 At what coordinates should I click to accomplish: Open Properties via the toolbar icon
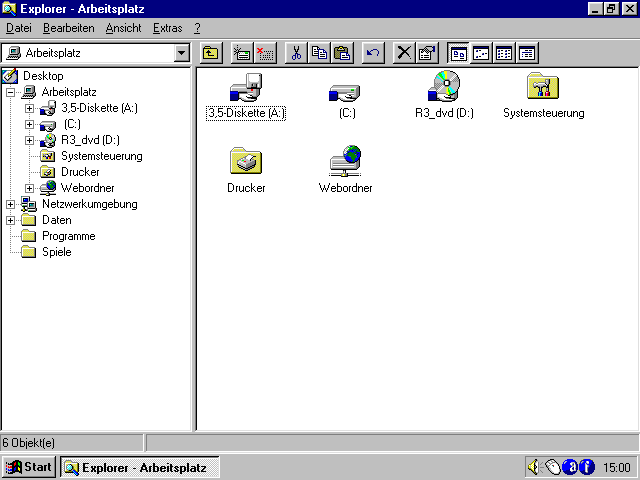pyautogui.click(x=427, y=53)
